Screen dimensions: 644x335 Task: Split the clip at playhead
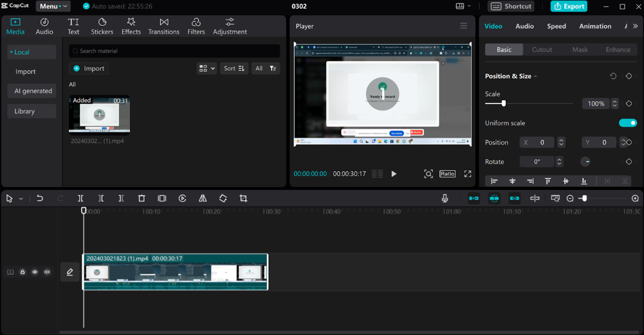81,198
